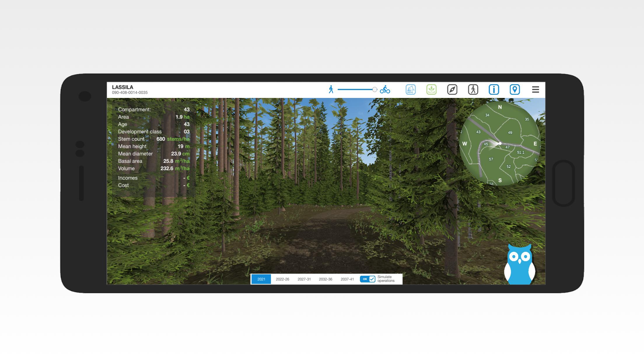Click compartment 34 on the minimap
Viewport: 644px width, 362px height.
pos(487,115)
